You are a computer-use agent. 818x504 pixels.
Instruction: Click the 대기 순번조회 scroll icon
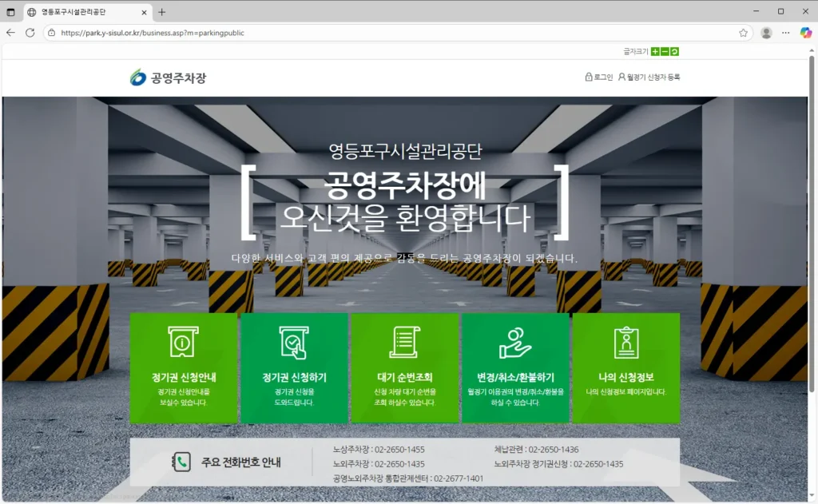tap(406, 341)
